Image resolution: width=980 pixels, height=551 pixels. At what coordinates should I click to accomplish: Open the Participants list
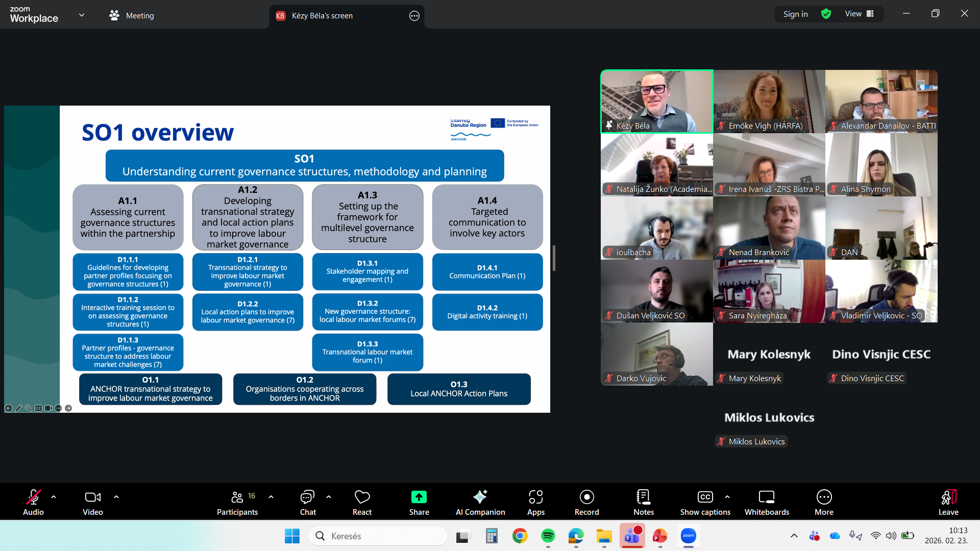coord(237,502)
